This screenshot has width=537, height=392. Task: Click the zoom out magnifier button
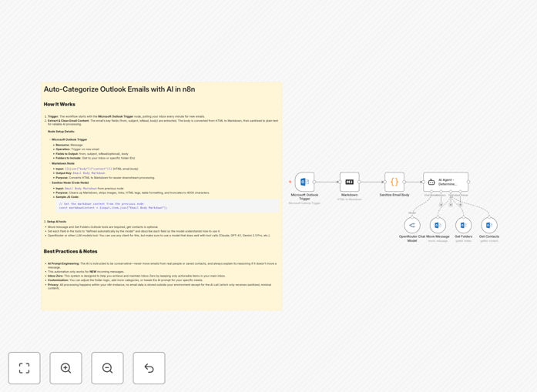click(x=107, y=368)
